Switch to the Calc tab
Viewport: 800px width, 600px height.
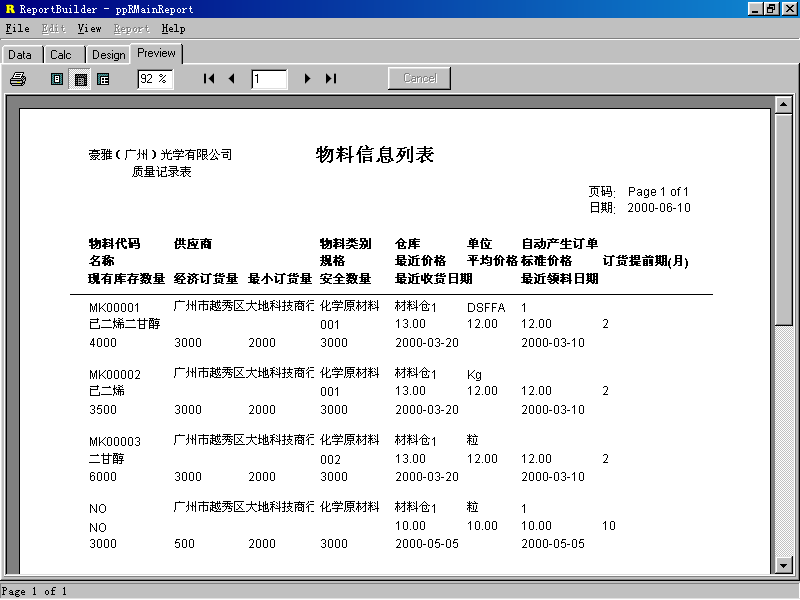61,55
